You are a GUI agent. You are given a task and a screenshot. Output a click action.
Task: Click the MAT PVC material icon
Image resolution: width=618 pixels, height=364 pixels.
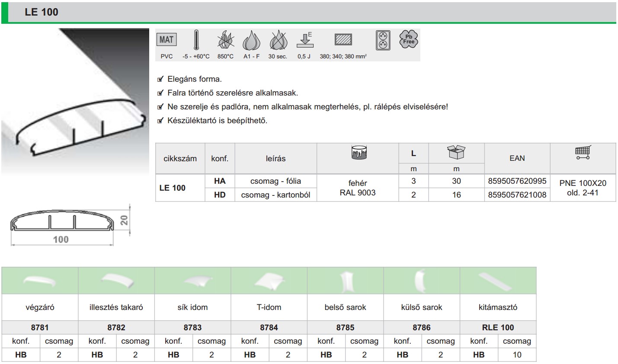pyautogui.click(x=167, y=40)
